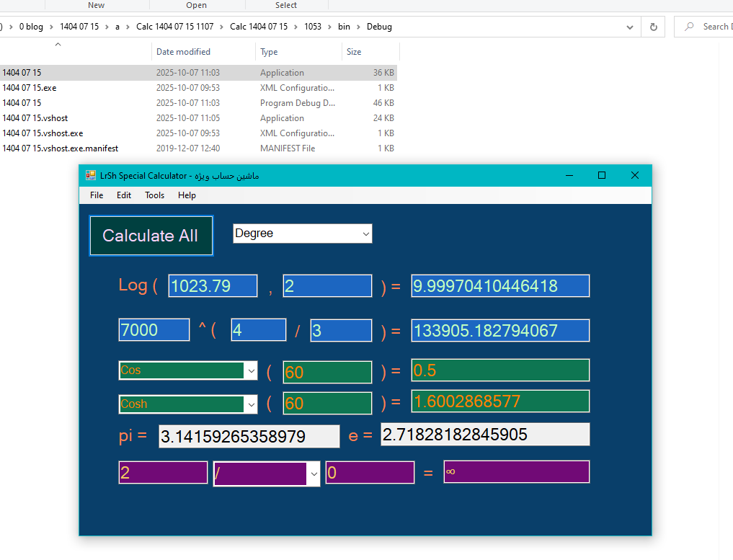
Task: Click the Debug folder in breadcrumb path
Action: pyautogui.click(x=379, y=27)
